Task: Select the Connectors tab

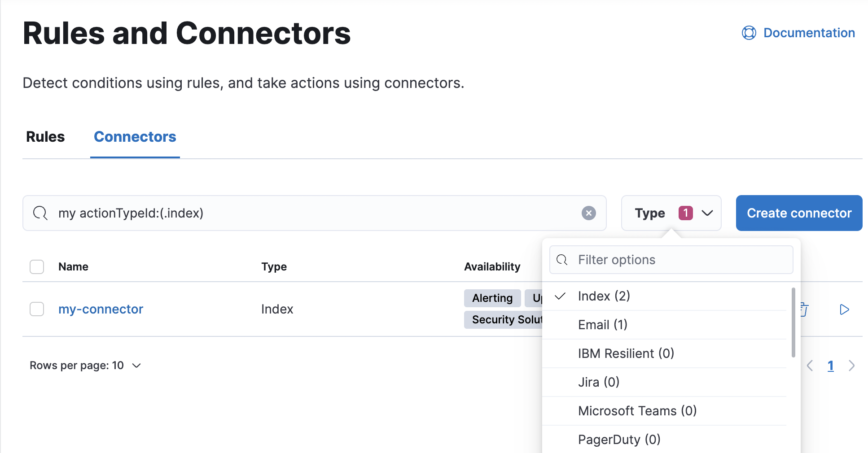Action: click(135, 137)
